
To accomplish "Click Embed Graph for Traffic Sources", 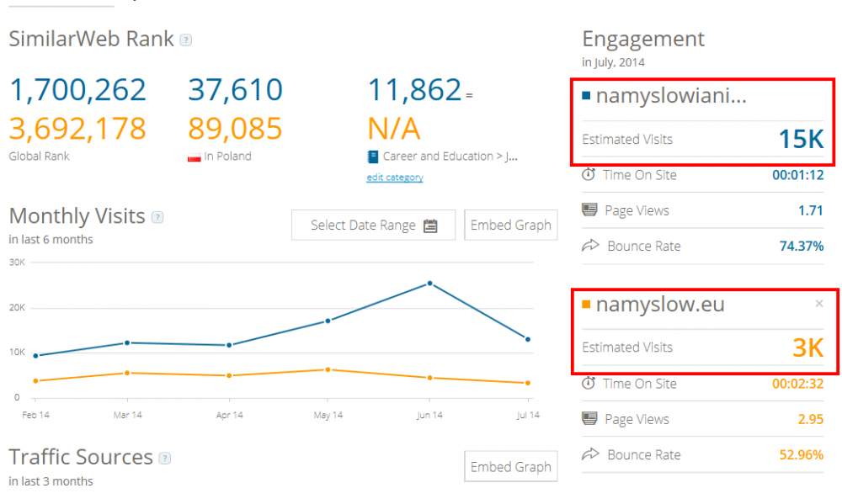I will pyautogui.click(x=511, y=466).
